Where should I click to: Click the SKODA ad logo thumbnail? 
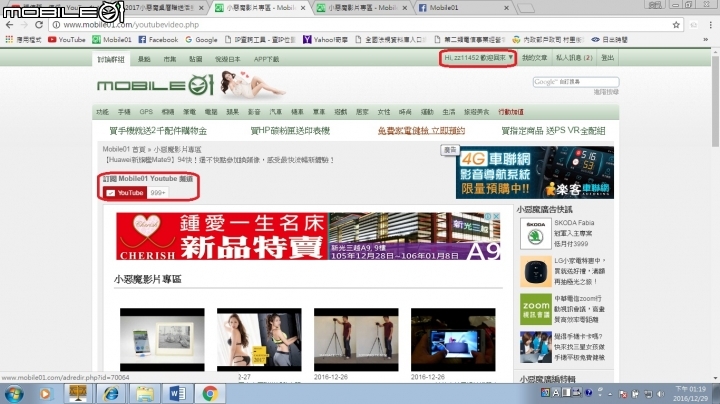(535, 233)
